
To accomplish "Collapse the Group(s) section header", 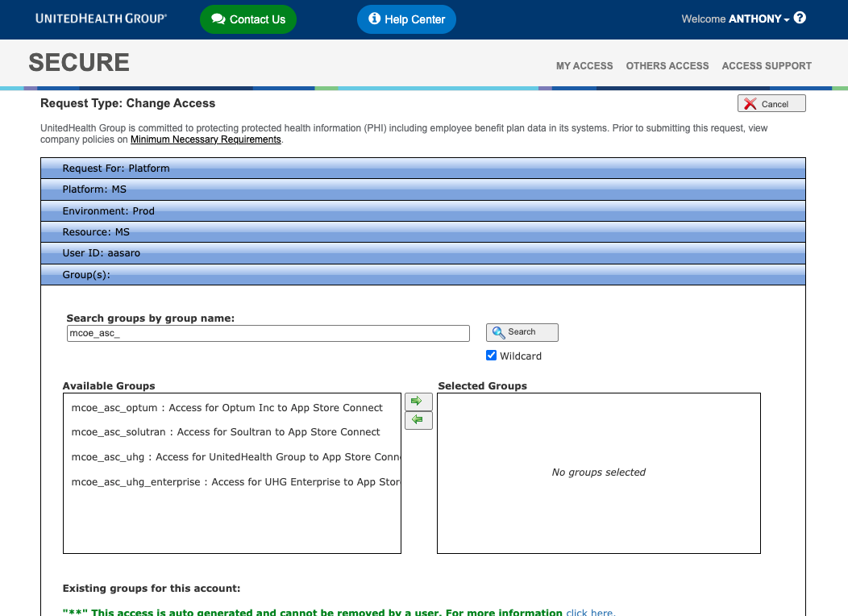I will click(x=423, y=275).
